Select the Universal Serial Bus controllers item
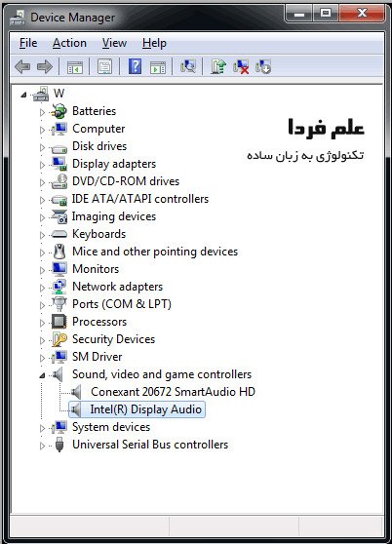 [150, 445]
